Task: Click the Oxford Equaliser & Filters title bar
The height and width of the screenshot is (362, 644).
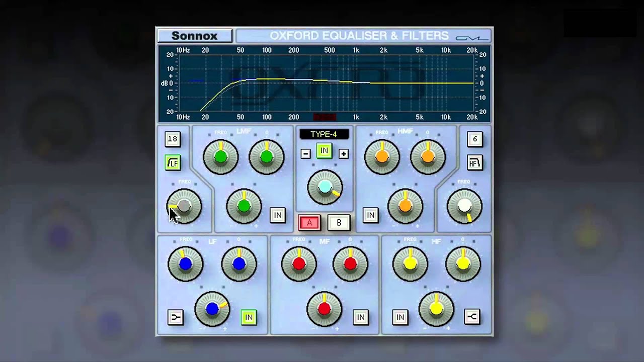Action: coord(364,36)
